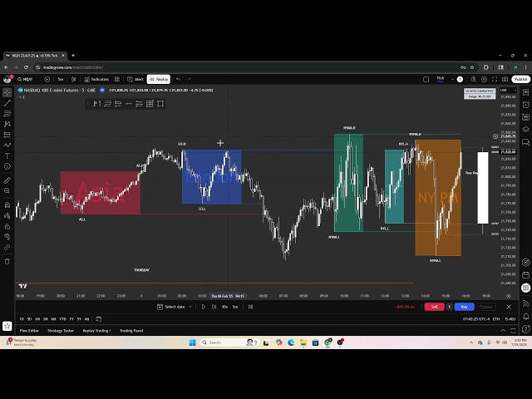The image size is (532, 399).
Task: Enter fullscreen mode
Action: point(495,79)
